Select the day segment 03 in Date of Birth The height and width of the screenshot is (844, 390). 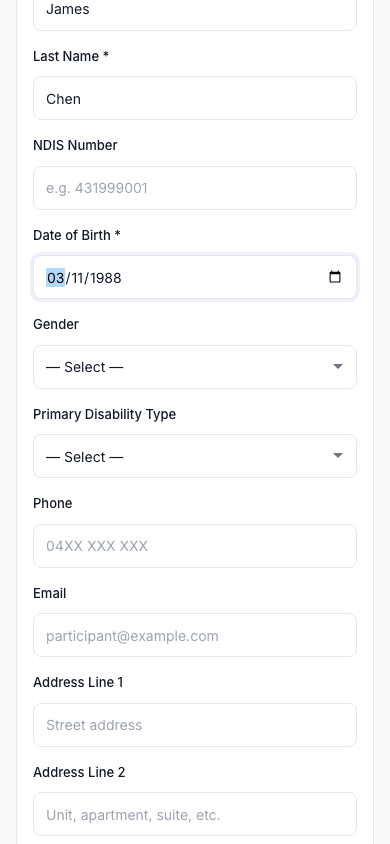(55, 278)
